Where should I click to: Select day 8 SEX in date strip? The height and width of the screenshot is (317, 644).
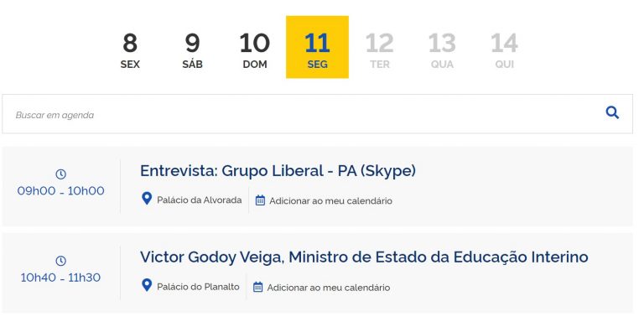[x=130, y=51]
